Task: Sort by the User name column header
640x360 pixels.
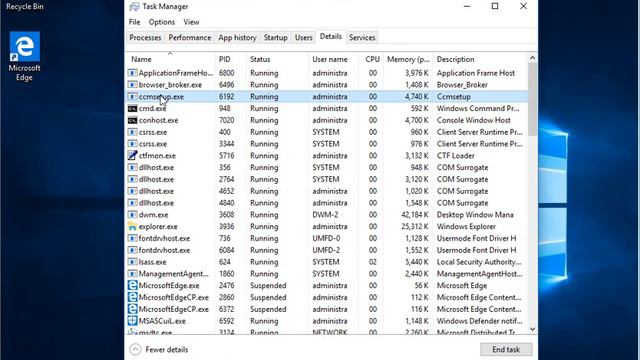Action: 334,59
